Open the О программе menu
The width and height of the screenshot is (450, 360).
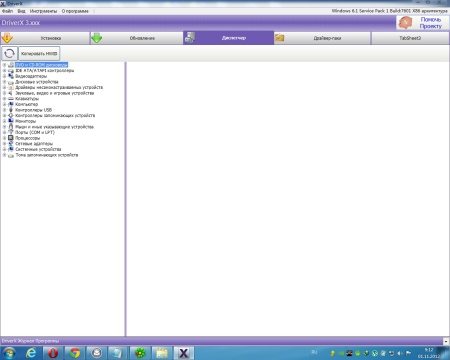(x=75, y=11)
